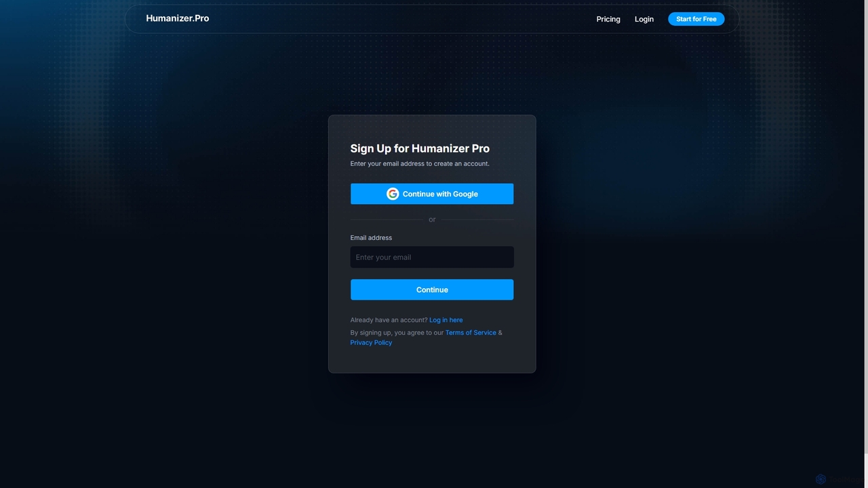Click the Start for Free button
Viewport: 868px width, 488px height.
(696, 19)
